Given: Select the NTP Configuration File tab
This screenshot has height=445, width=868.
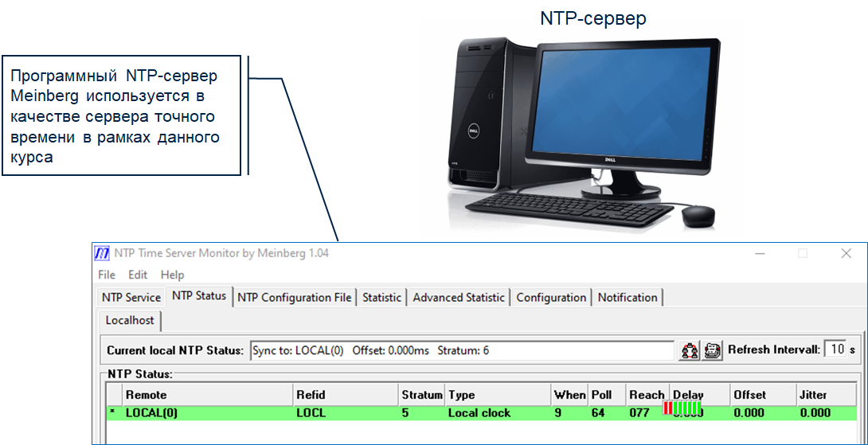Looking at the screenshot, I should [295, 298].
